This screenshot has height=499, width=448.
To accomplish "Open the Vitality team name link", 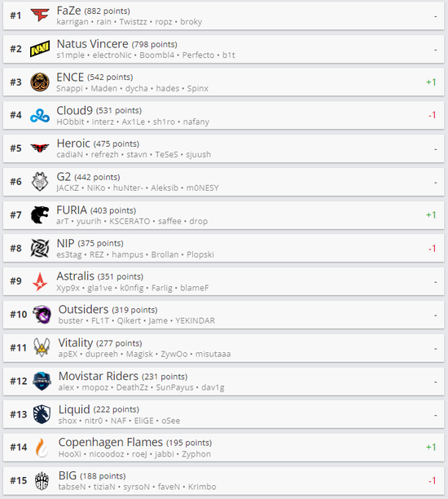I will pos(76,342).
